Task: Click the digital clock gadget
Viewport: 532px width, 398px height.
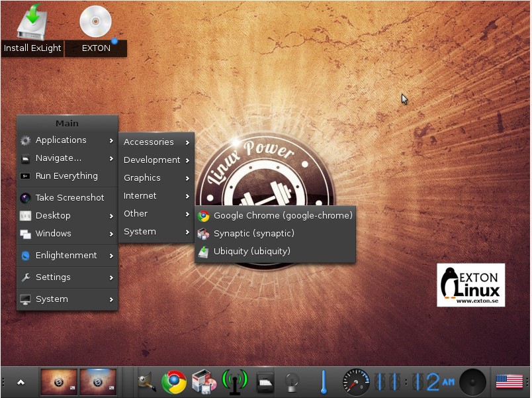Action: (414, 382)
